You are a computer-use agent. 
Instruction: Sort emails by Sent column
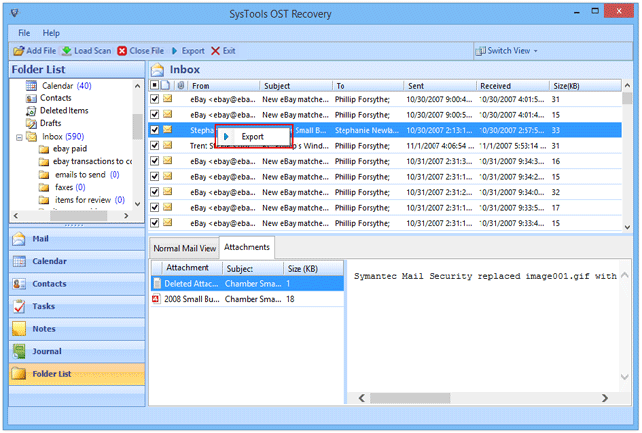tap(440, 86)
